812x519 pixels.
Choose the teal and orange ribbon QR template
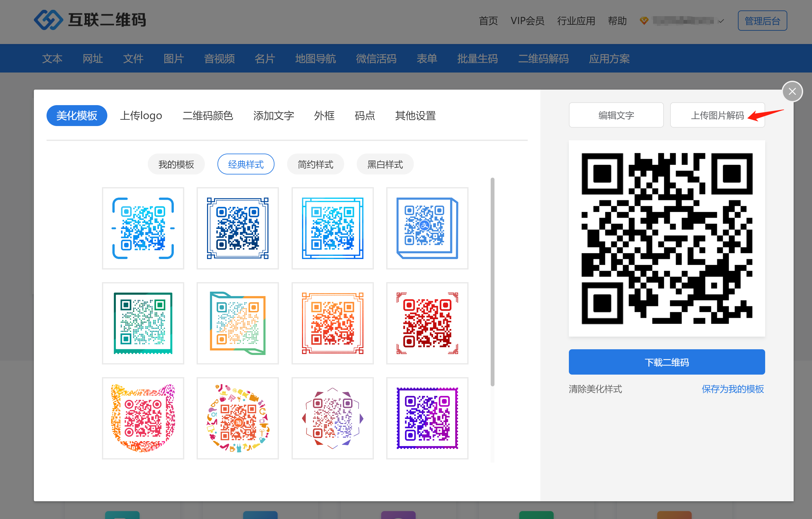(237, 323)
